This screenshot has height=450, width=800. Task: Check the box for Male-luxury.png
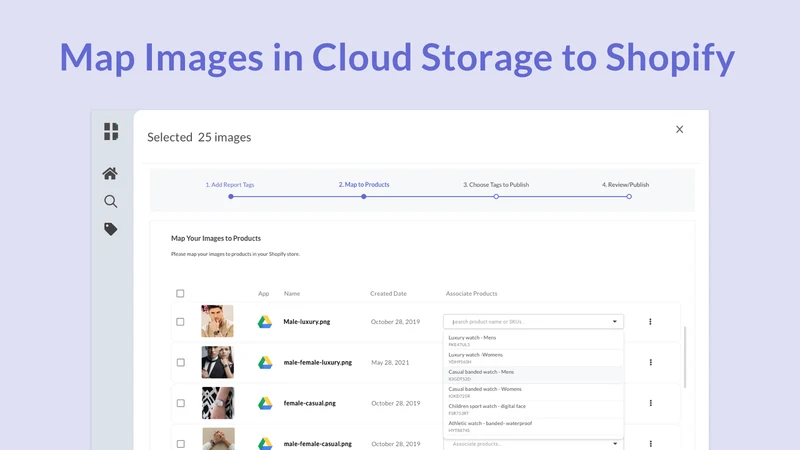pyautogui.click(x=180, y=322)
